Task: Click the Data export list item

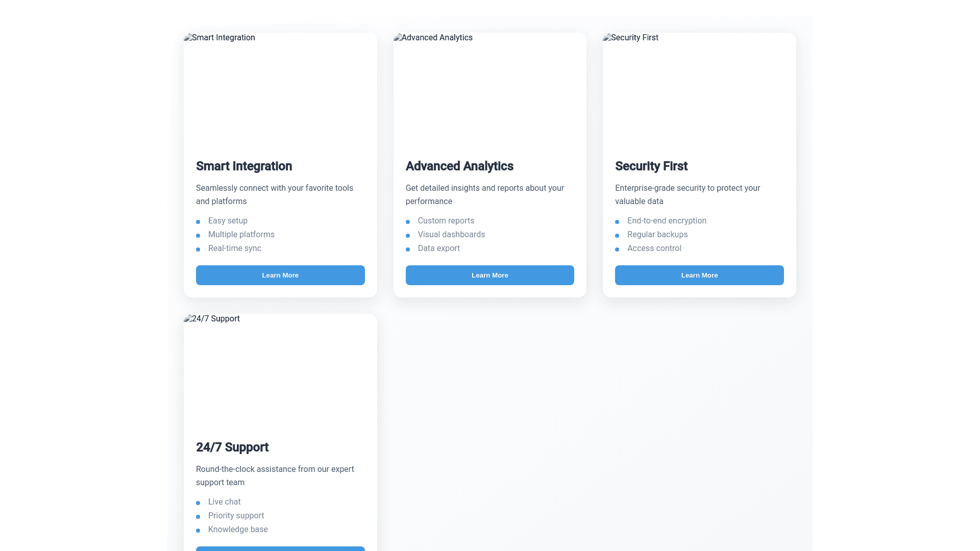Action: tap(438, 248)
